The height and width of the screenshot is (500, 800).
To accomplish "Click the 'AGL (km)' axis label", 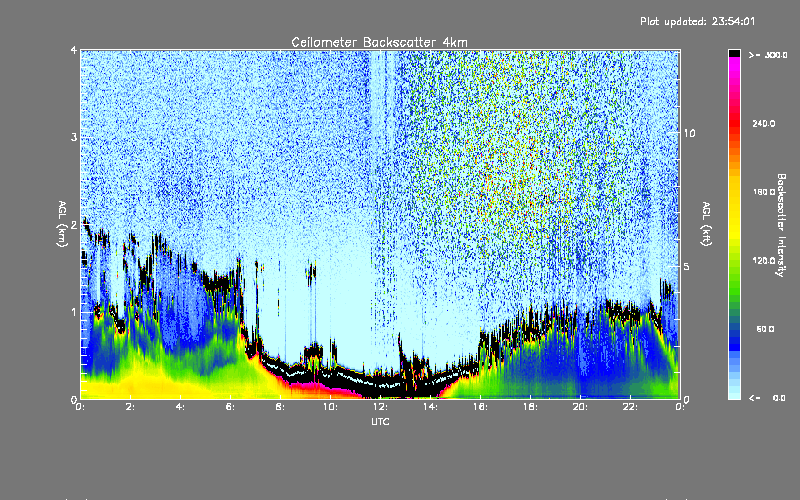I will 62,224.
